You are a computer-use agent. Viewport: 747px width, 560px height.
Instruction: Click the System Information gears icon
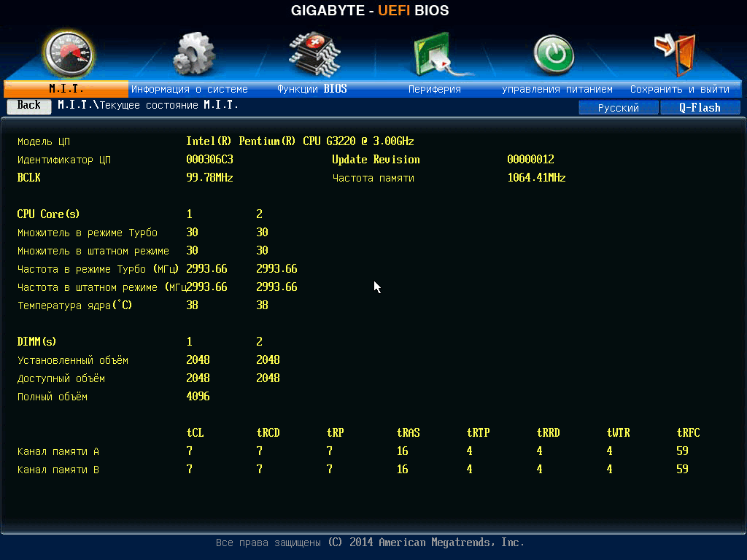pyautogui.click(x=193, y=54)
